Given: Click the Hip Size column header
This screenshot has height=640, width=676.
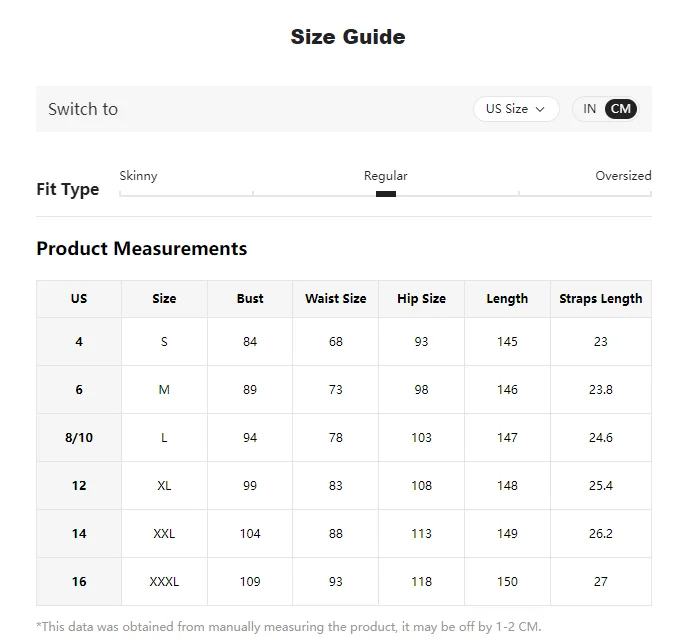Looking at the screenshot, I should point(421,298).
